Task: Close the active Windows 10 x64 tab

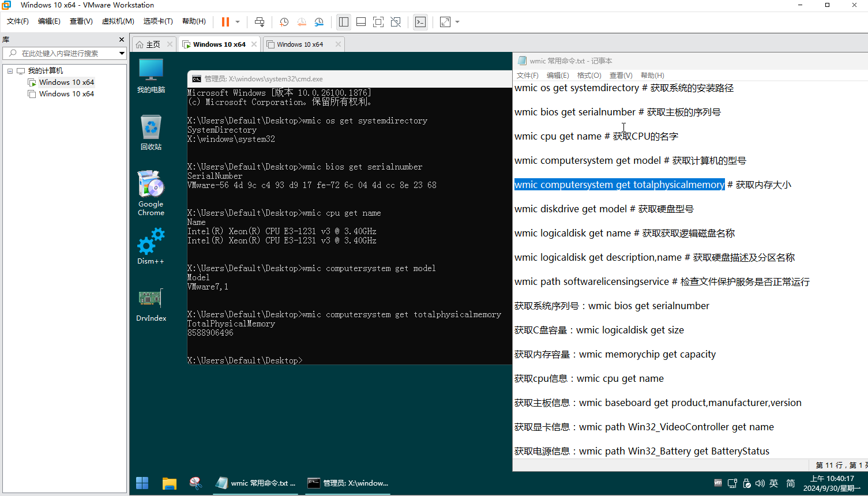Action: pyautogui.click(x=254, y=44)
